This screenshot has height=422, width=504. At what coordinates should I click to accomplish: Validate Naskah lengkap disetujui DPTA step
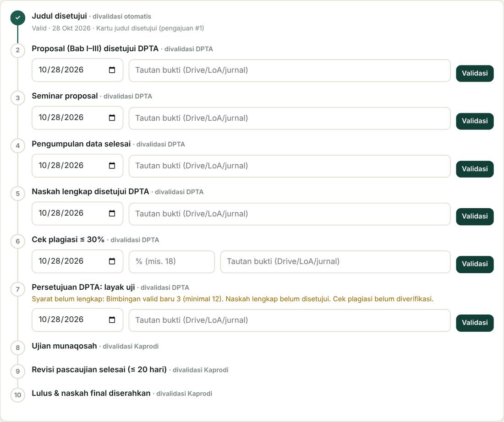[475, 216]
